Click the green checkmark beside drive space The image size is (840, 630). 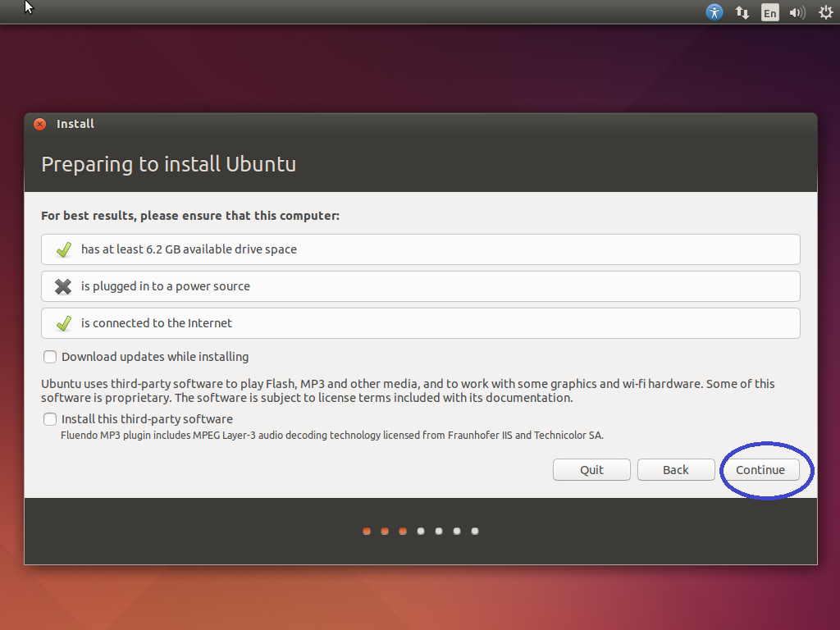(64, 249)
